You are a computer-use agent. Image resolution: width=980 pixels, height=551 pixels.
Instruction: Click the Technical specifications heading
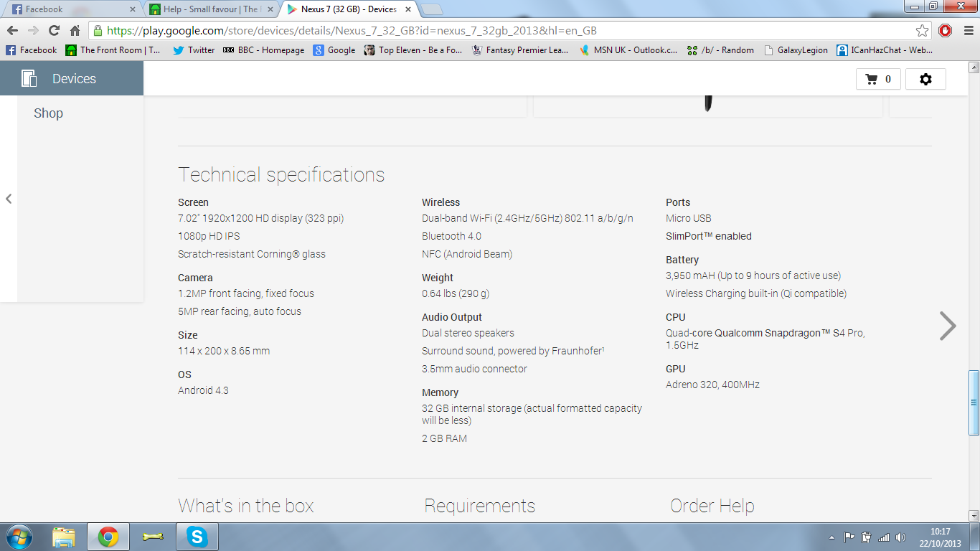281,175
